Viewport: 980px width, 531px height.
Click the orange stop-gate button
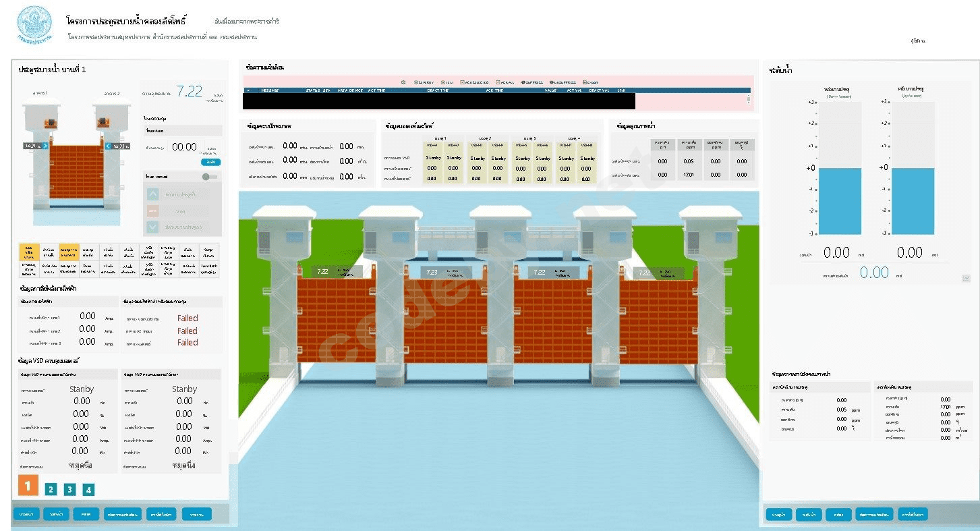[152, 211]
